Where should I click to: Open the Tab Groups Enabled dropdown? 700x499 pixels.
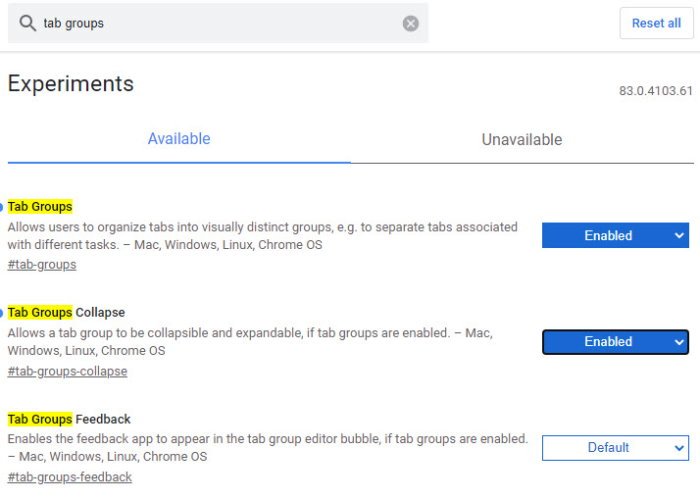[615, 236]
